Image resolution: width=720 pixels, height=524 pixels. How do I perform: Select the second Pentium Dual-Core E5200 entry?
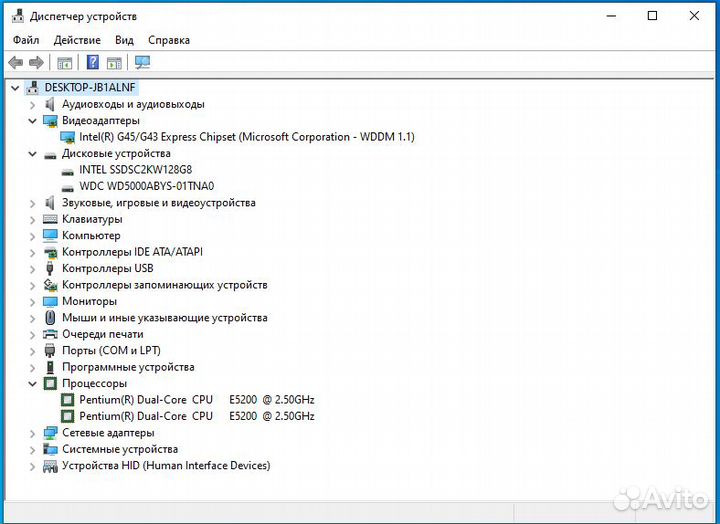click(x=197, y=416)
